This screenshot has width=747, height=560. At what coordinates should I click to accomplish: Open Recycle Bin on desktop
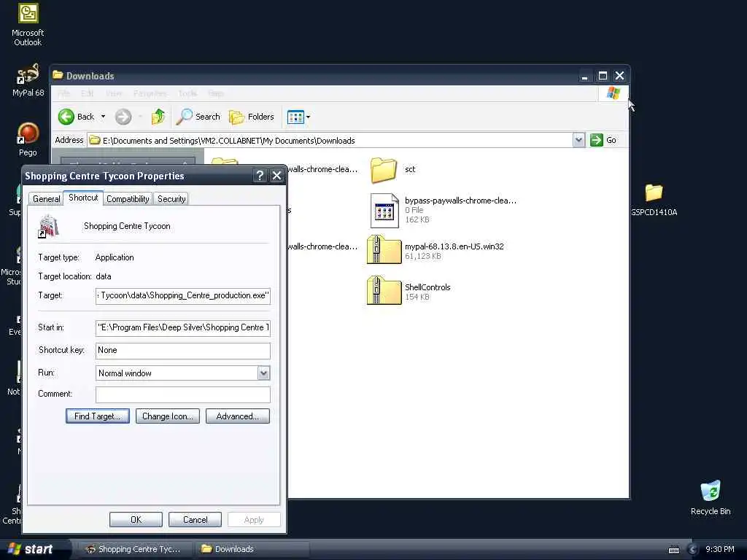click(711, 497)
